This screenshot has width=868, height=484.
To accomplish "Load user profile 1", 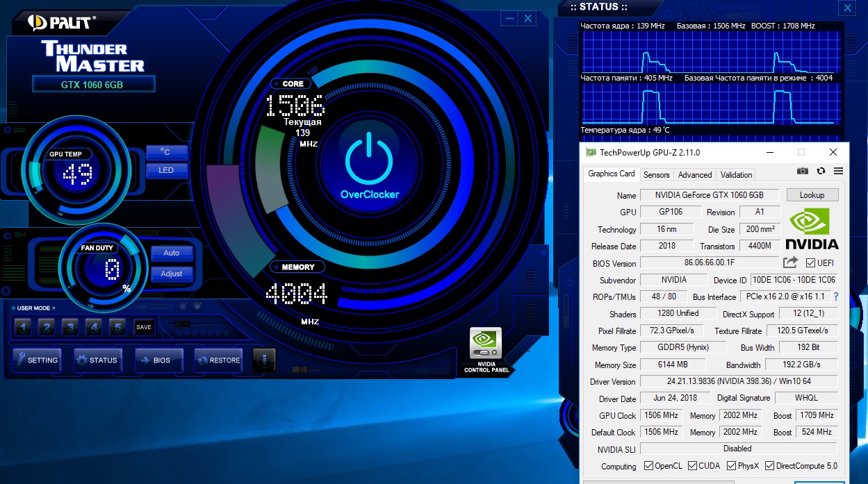I will click(x=22, y=327).
